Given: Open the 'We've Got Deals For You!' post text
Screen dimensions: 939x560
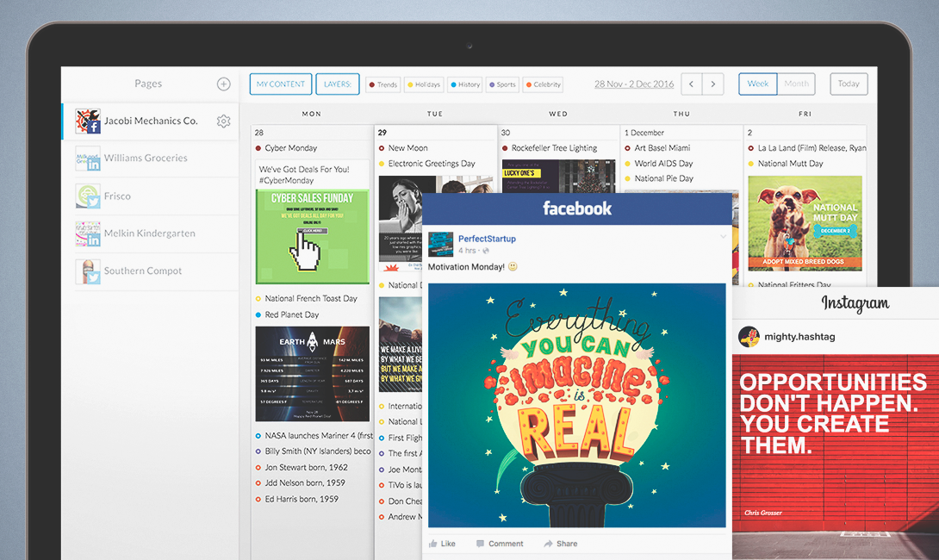Looking at the screenshot, I should (x=304, y=175).
